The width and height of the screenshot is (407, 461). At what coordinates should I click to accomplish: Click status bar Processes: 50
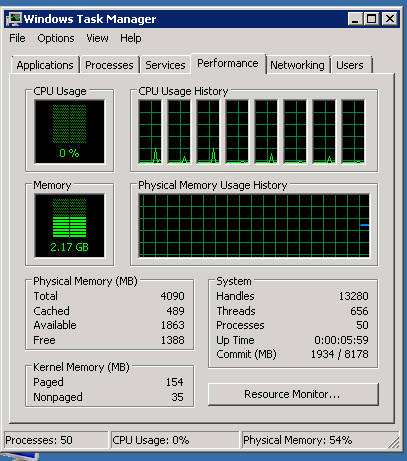click(x=56, y=440)
